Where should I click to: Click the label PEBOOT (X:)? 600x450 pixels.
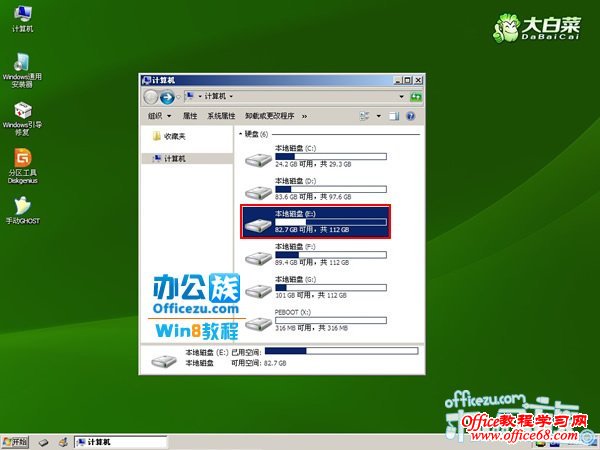click(293, 312)
